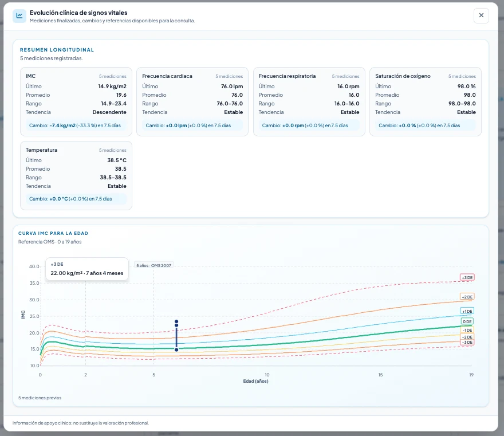Open the Frecuencia respiratoria summary card
Screen dimensions: 504x436
[309, 101]
